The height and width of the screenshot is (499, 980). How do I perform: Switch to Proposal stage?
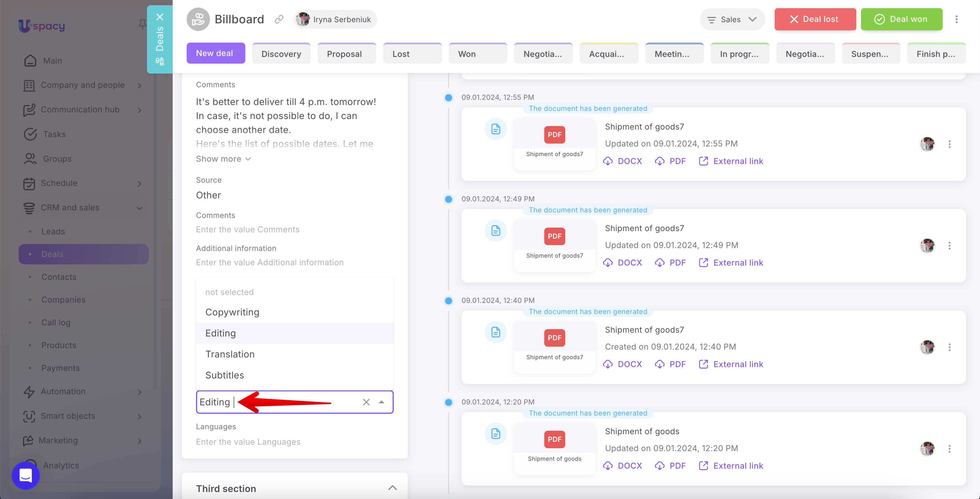(x=346, y=53)
